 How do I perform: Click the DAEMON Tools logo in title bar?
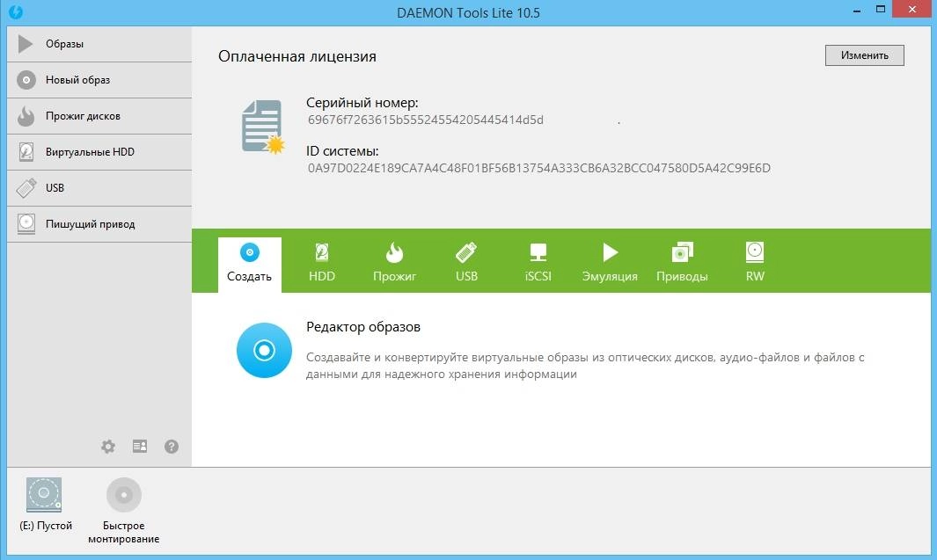tap(16, 12)
